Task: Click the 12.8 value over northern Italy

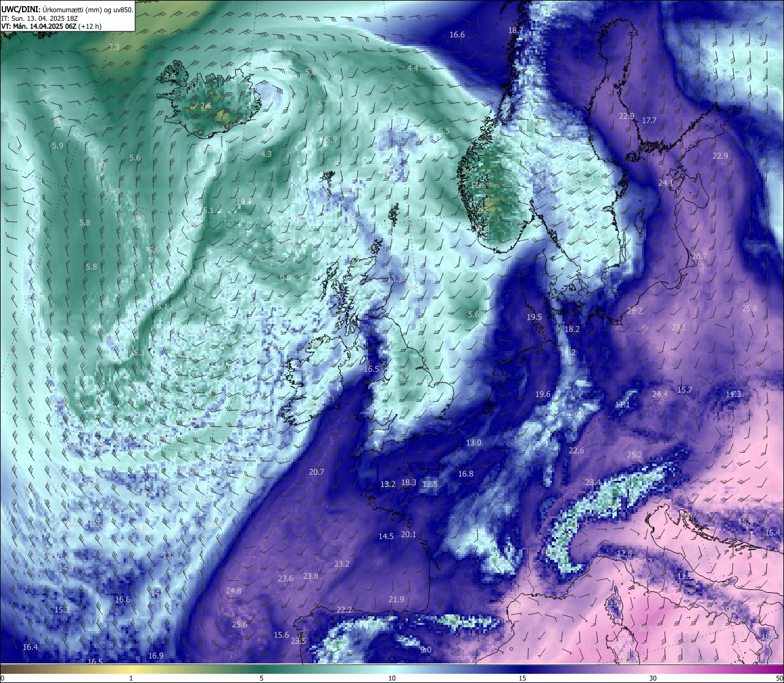Action: [624, 553]
